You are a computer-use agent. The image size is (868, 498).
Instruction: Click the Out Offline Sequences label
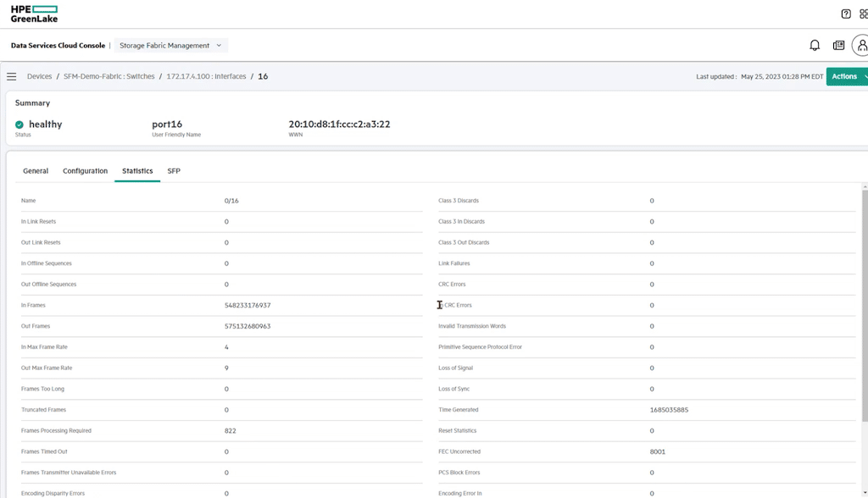point(48,285)
